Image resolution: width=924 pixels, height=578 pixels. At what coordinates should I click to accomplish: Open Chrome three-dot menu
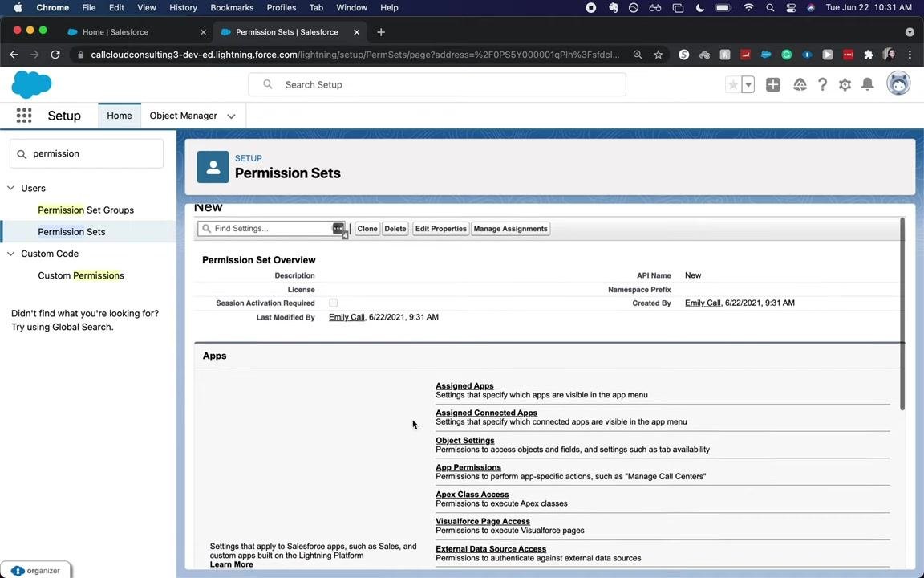point(910,55)
